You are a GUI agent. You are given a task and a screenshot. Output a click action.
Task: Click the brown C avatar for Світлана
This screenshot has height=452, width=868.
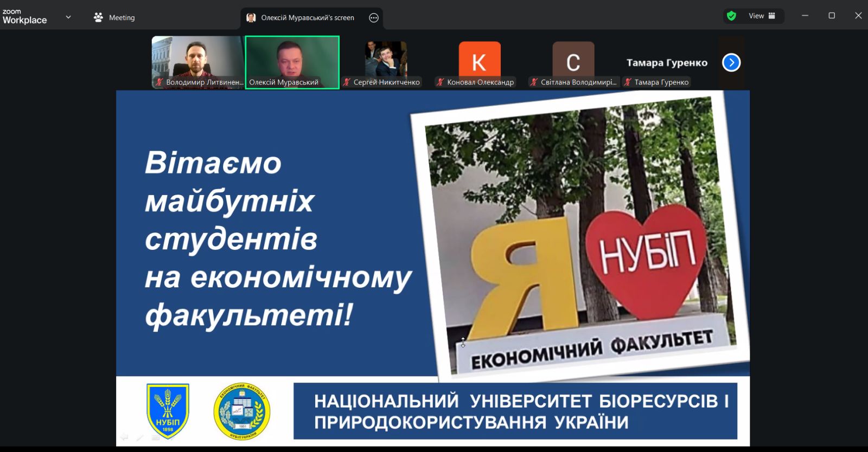573,60
